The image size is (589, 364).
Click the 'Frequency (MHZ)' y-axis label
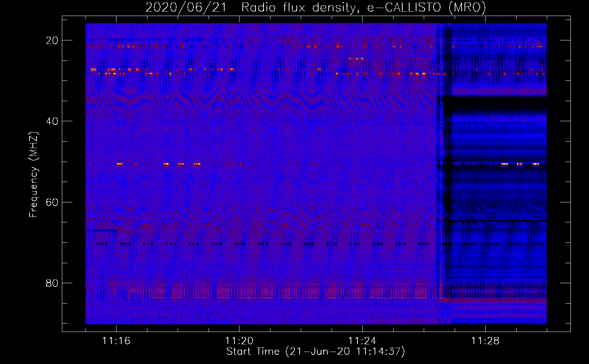(x=33, y=175)
